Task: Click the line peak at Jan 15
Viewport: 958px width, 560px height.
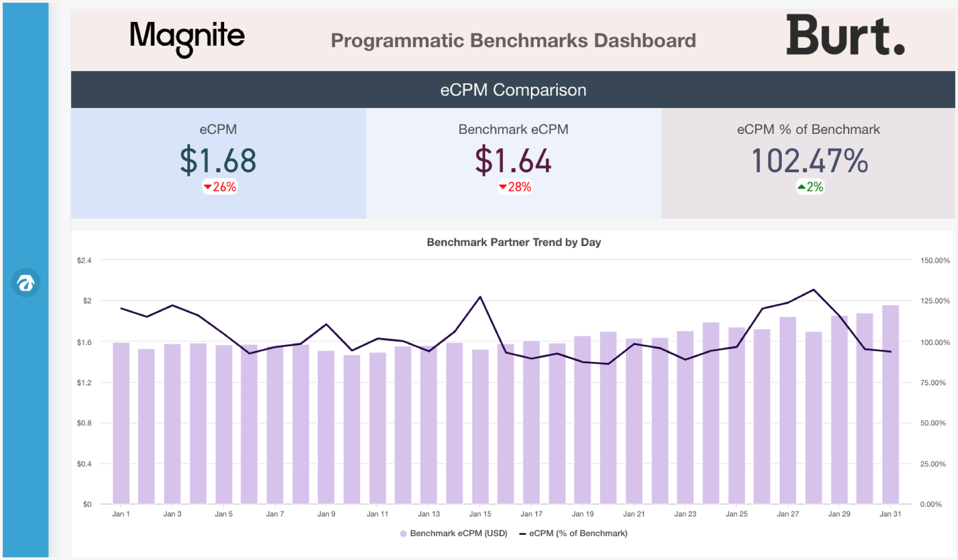Action: (480, 297)
